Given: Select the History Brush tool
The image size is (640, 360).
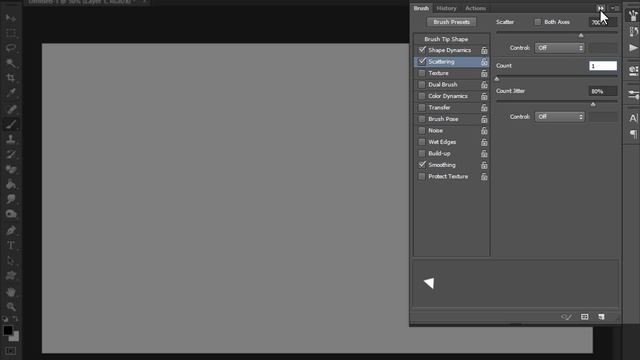Looking at the screenshot, I should [x=11, y=154].
